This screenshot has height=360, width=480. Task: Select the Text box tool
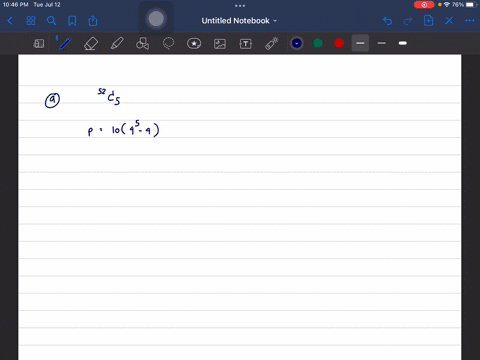(246, 44)
